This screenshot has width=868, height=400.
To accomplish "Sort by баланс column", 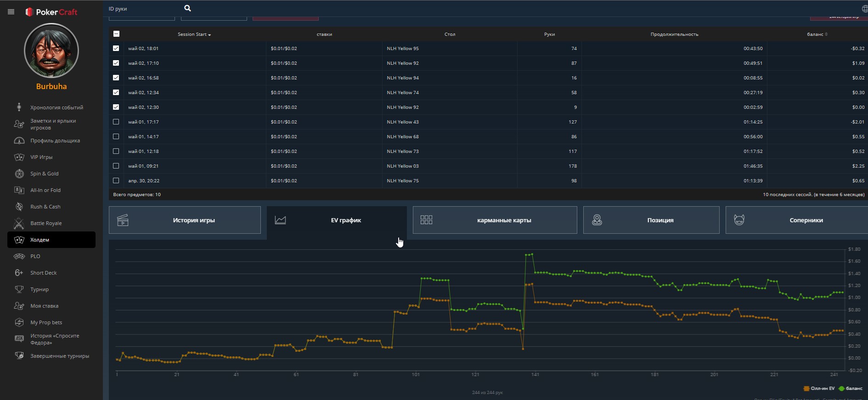I will [x=817, y=34].
